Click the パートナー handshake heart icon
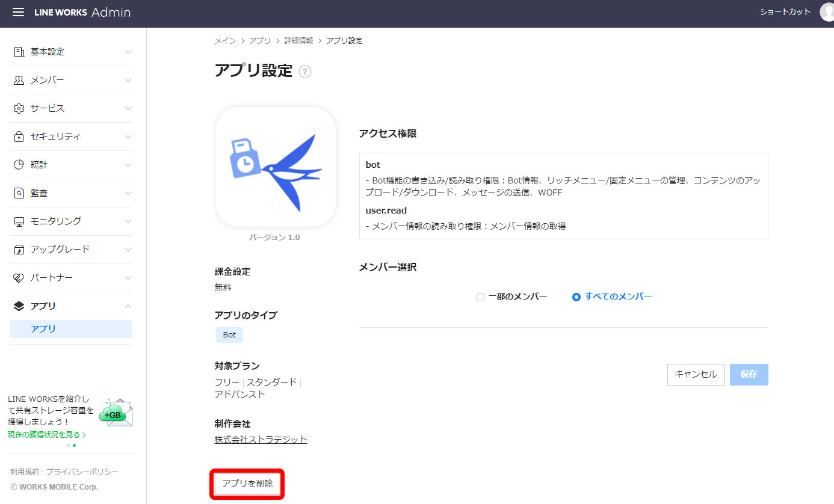 pos(19,278)
